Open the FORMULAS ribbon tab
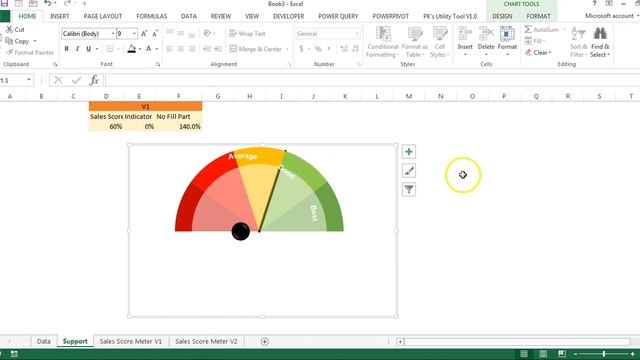This screenshot has width=640, height=360. coord(151,16)
